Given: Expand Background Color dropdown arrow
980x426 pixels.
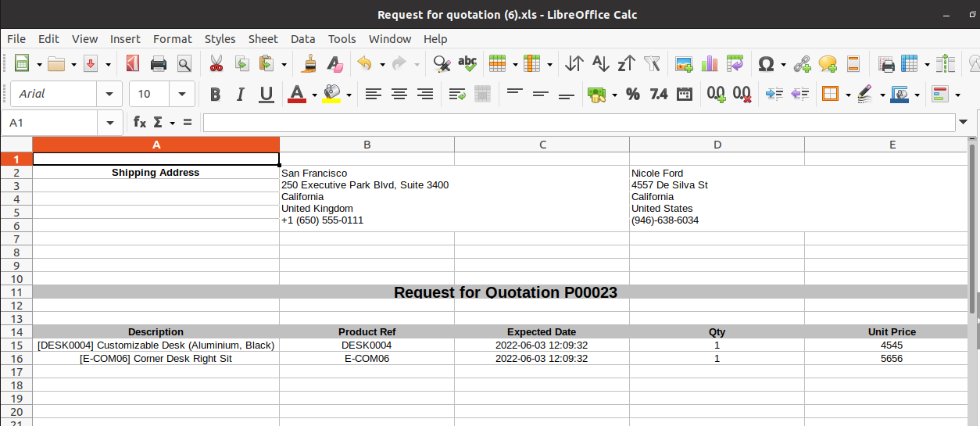Looking at the screenshot, I should pyautogui.click(x=349, y=95).
